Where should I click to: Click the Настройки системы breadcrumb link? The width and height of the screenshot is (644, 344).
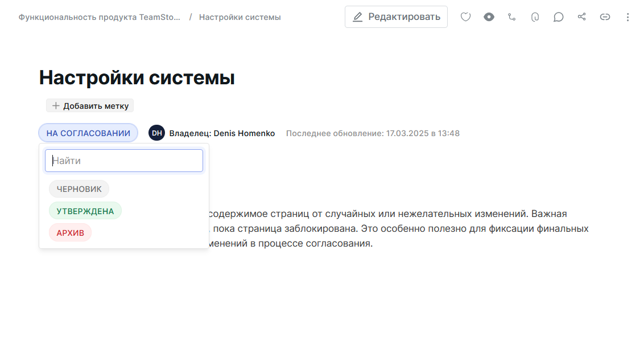pos(240,17)
